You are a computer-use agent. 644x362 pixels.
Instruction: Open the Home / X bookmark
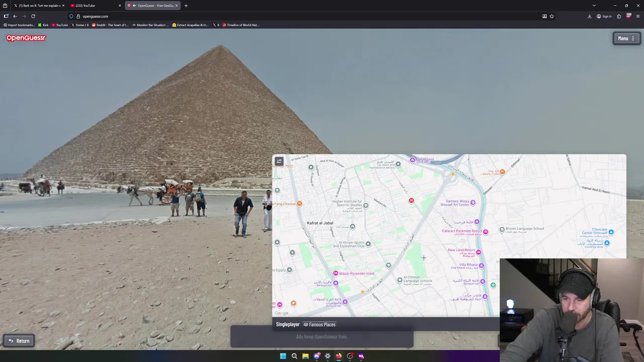80,25
